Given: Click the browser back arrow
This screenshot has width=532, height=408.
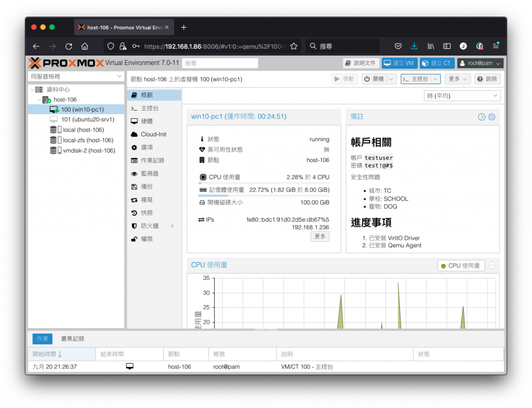Looking at the screenshot, I should [x=36, y=46].
